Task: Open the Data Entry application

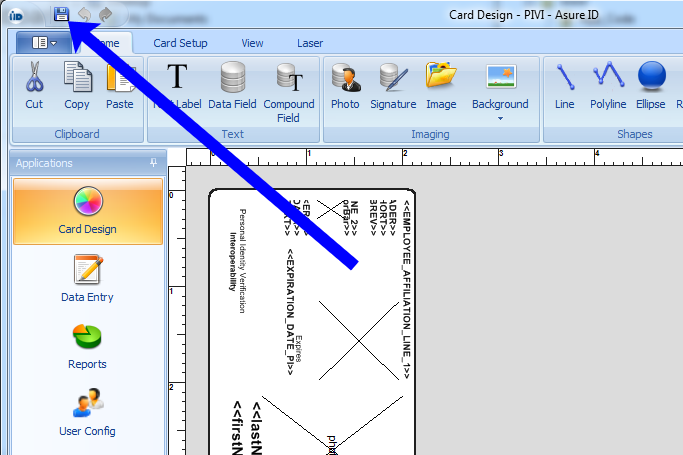Action: point(87,278)
